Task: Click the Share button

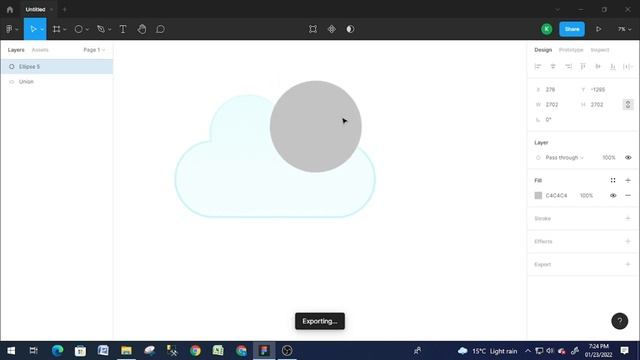Action: pyautogui.click(x=572, y=29)
